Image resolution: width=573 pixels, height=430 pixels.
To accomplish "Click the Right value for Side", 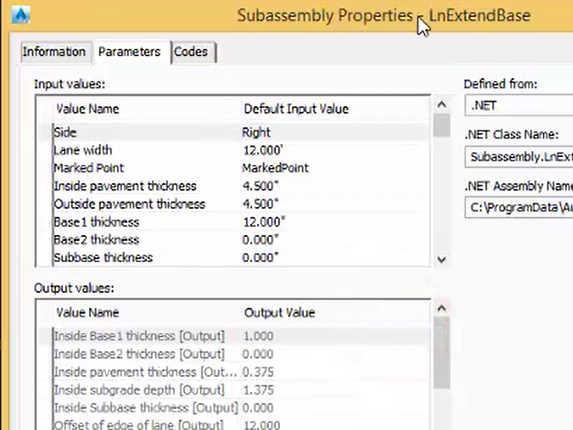I will pos(256,132).
